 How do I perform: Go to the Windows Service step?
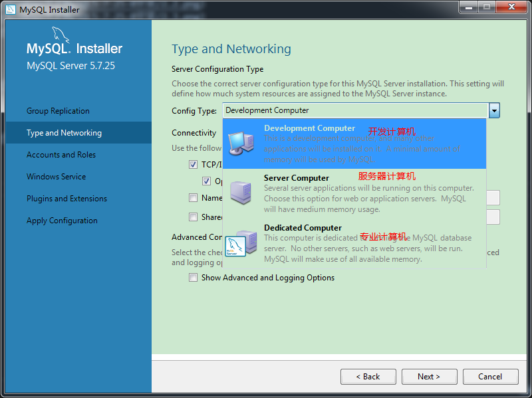(56, 177)
